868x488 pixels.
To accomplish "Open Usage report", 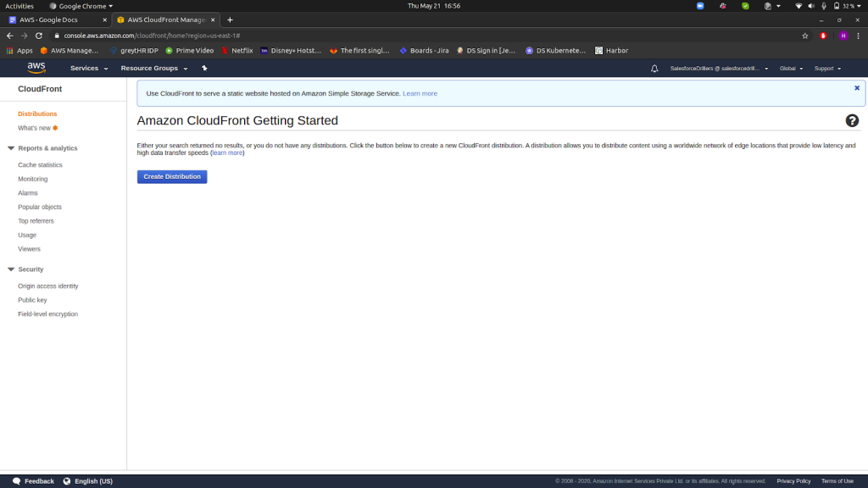I will point(27,236).
